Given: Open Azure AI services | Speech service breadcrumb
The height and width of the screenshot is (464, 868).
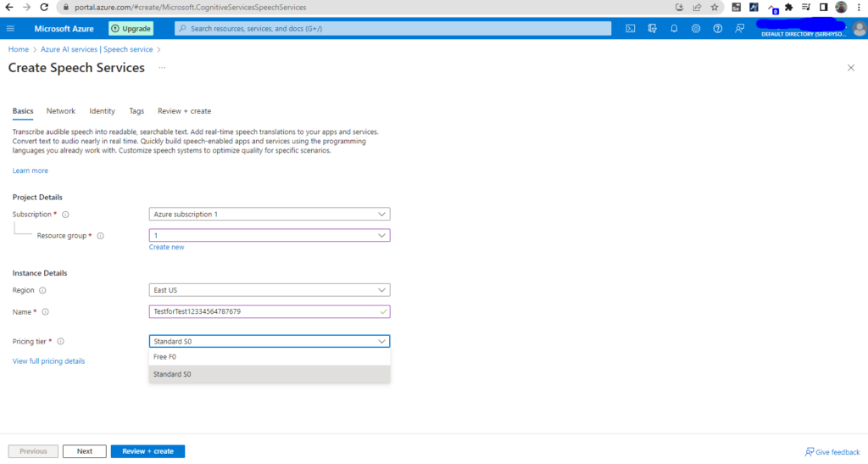Looking at the screenshot, I should 97,49.
